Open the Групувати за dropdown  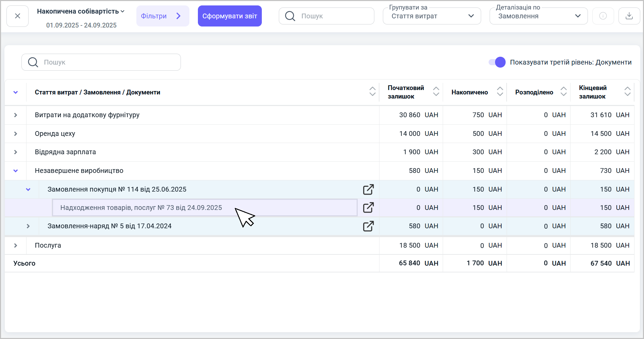[431, 16]
